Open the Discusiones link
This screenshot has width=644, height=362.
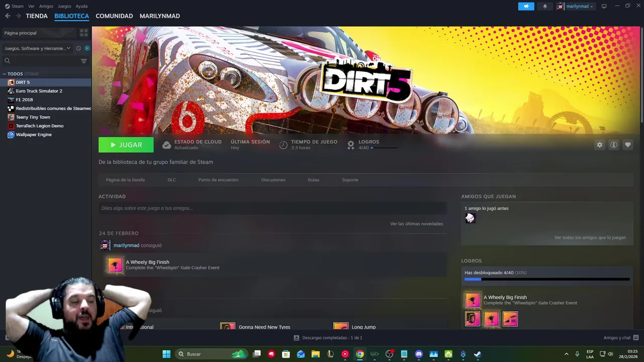(273, 180)
